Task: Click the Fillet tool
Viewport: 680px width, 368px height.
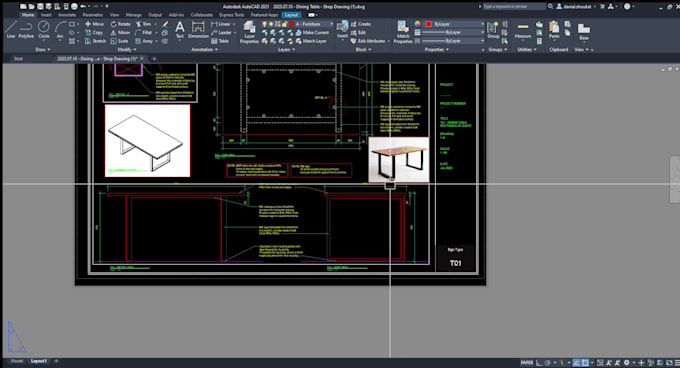Action: (x=144, y=33)
